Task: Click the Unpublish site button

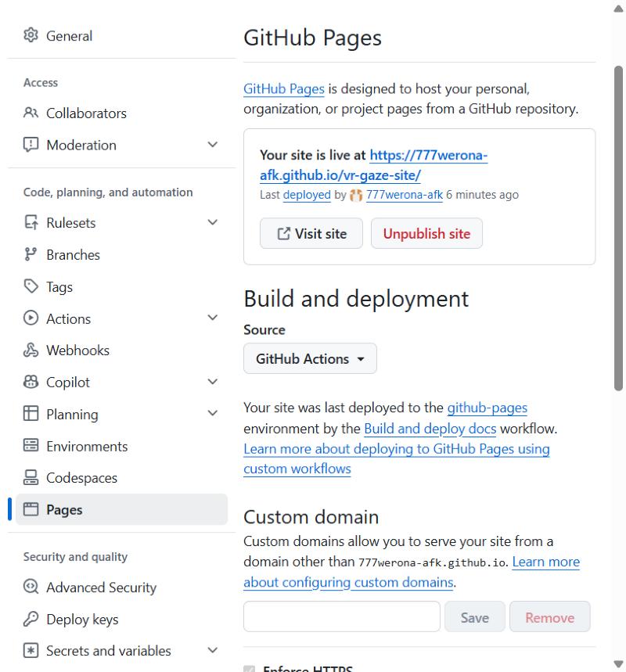Action: click(x=426, y=234)
